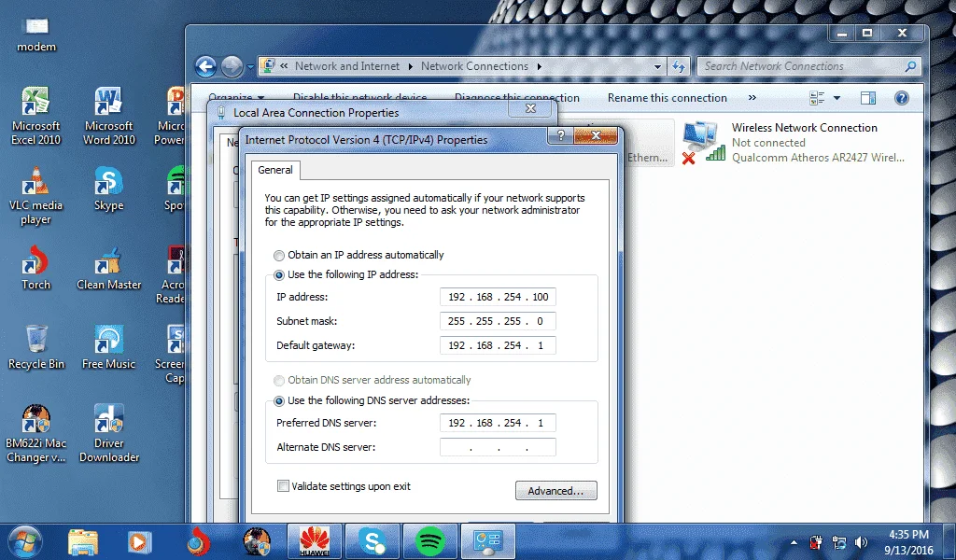This screenshot has width=956, height=560.
Task: Expand arrow after Network Connections breadcrumb
Action: click(540, 66)
